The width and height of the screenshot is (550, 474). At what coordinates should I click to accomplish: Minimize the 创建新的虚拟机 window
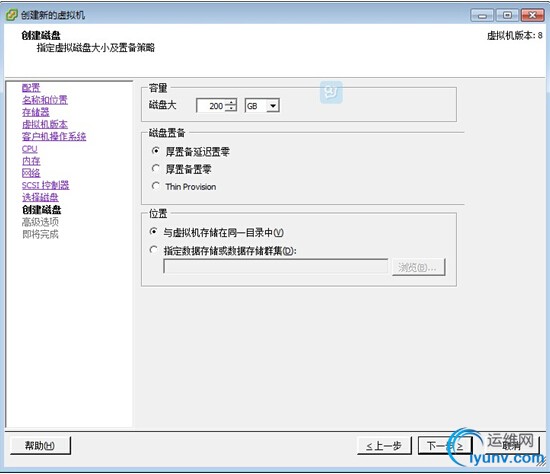482,15
